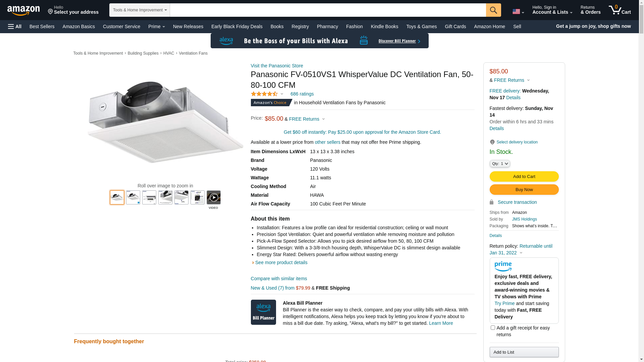The image size is (644, 362).
Task: Click the star rating icons
Action: pos(265,94)
